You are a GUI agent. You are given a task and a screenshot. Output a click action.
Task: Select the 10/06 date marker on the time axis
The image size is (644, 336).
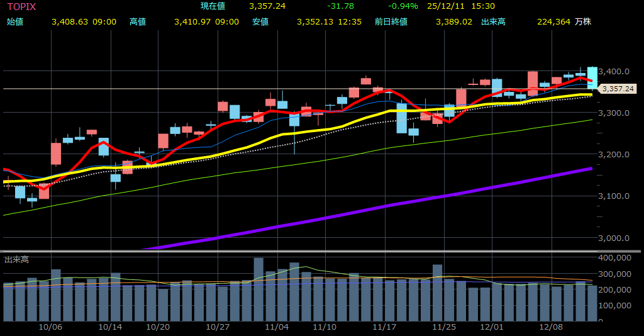50,327
